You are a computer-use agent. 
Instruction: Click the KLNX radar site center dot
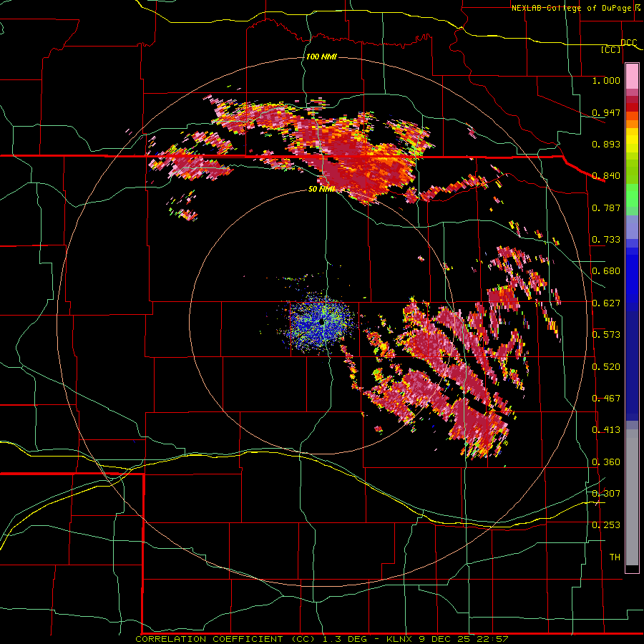(321, 322)
